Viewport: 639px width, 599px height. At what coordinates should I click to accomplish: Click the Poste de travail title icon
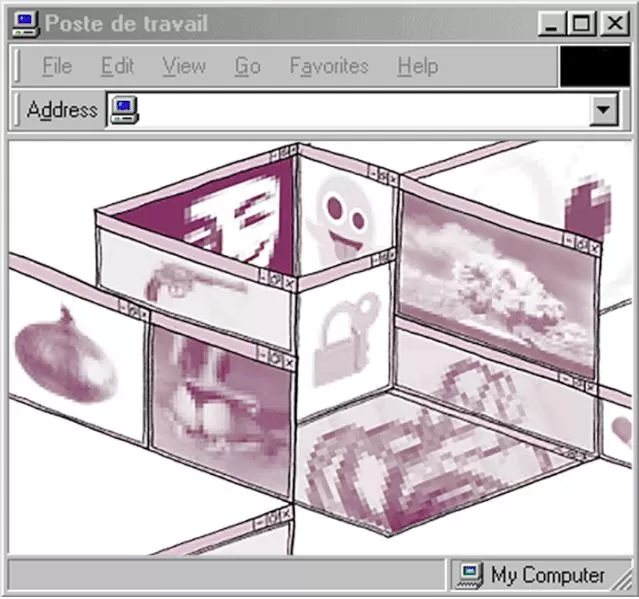pos(26,24)
